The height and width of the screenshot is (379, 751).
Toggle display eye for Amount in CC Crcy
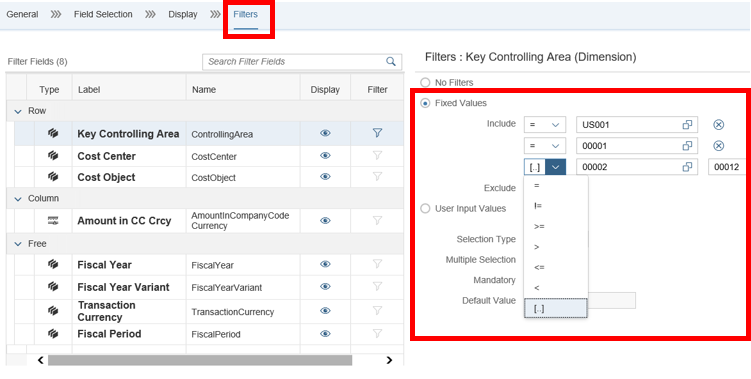tap(325, 220)
